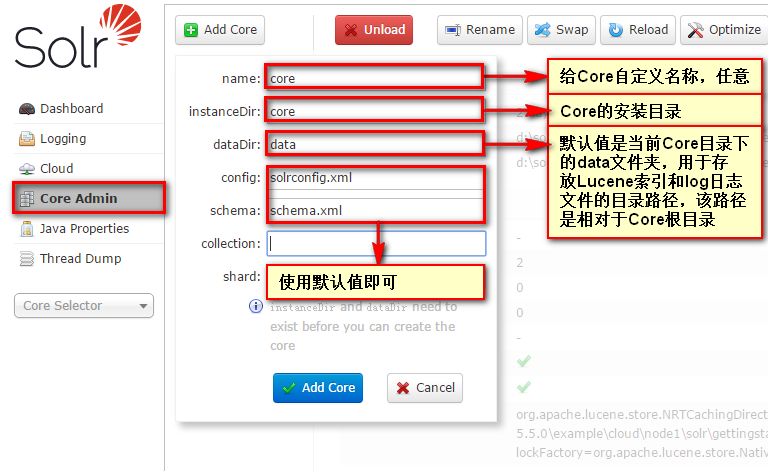Viewport: 768px width, 471px height.
Task: Click the Thread Dump stack icon
Action: [27, 259]
